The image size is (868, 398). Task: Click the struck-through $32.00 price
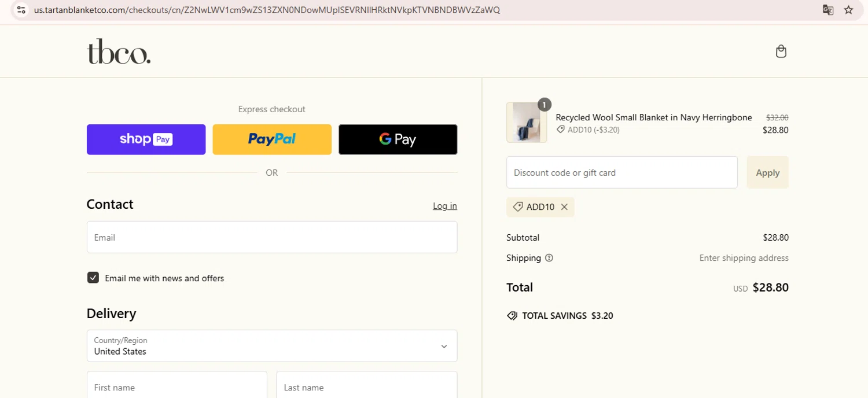click(777, 117)
